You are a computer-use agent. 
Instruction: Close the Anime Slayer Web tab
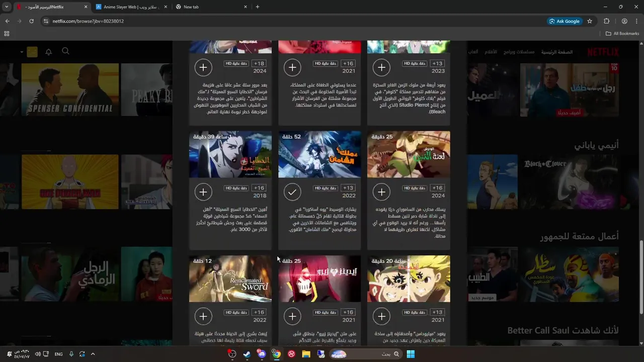pos(165,7)
